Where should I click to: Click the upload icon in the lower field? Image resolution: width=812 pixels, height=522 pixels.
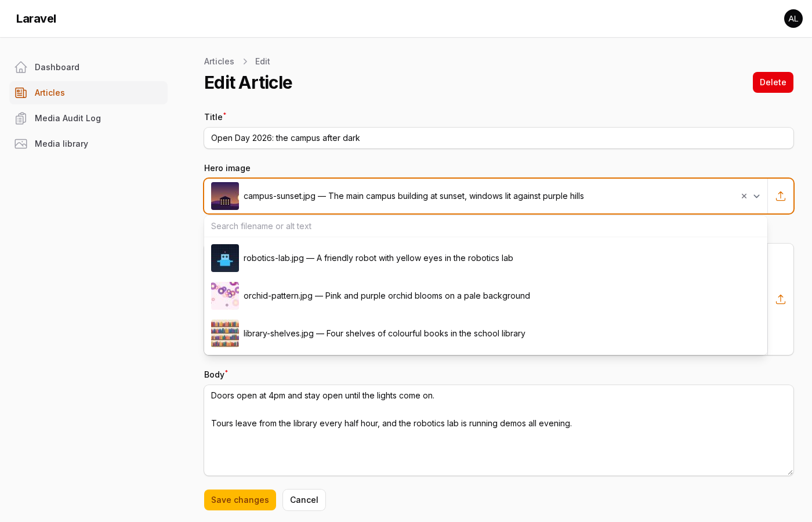click(x=781, y=299)
